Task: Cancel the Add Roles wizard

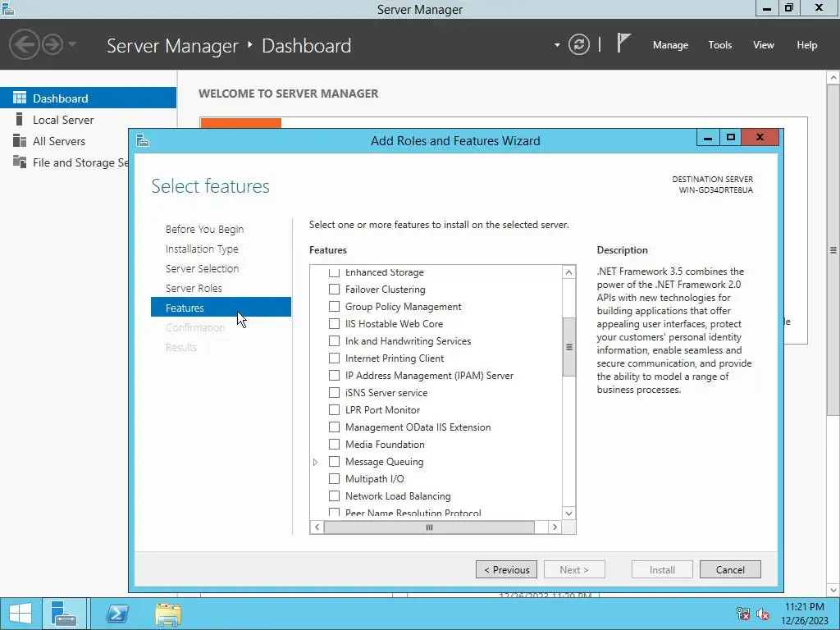Action: click(730, 569)
